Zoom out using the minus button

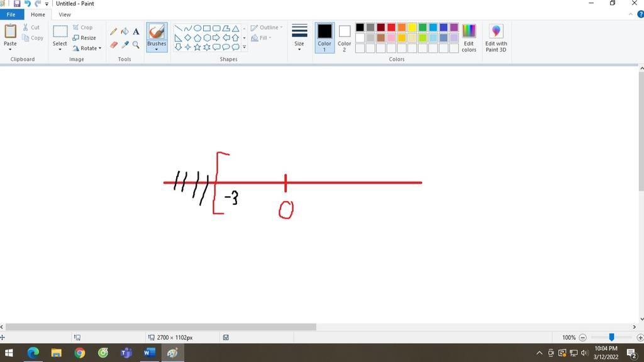coord(582,337)
